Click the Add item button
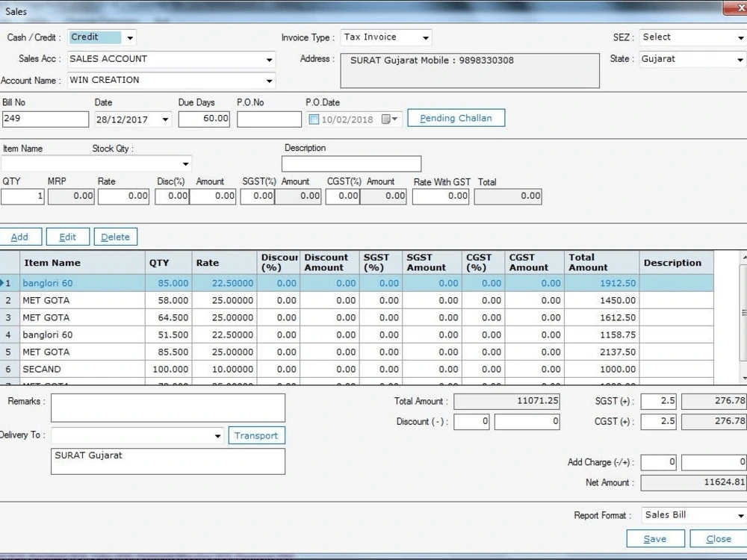The image size is (747, 560). point(20,237)
